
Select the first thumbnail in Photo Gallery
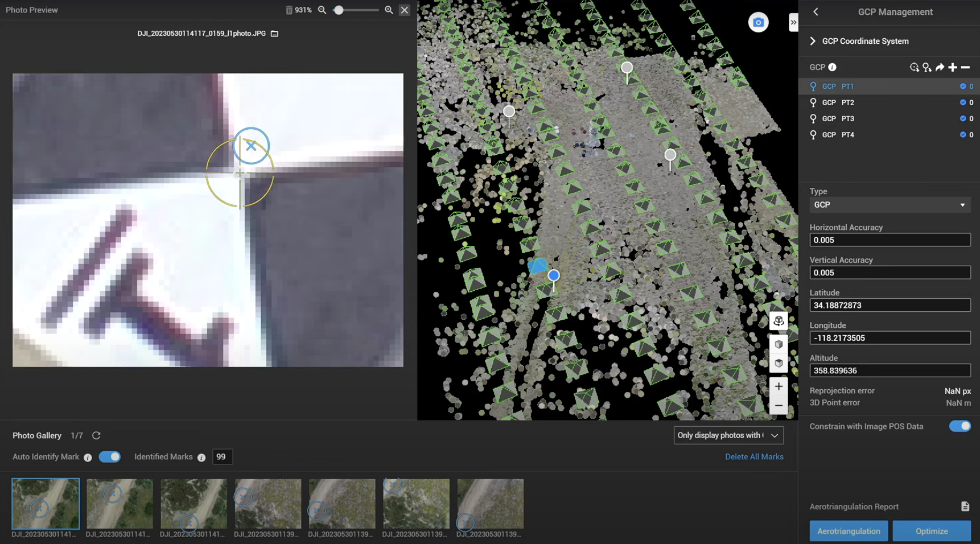[x=46, y=504]
